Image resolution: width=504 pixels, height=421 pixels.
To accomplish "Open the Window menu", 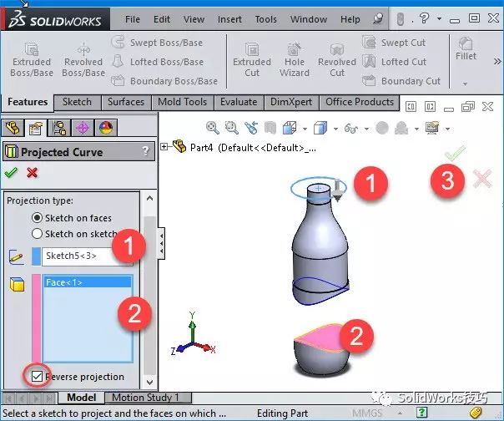I will [x=309, y=19].
